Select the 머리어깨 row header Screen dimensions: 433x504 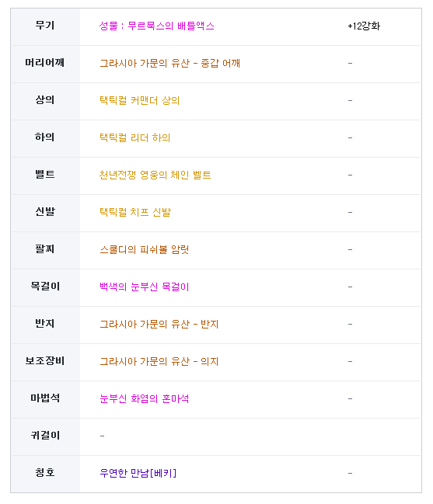(x=45, y=63)
